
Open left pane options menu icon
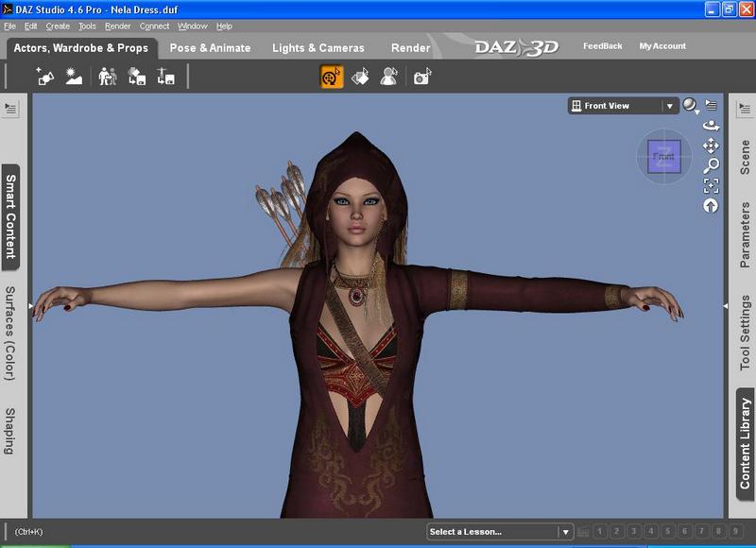pos(10,109)
